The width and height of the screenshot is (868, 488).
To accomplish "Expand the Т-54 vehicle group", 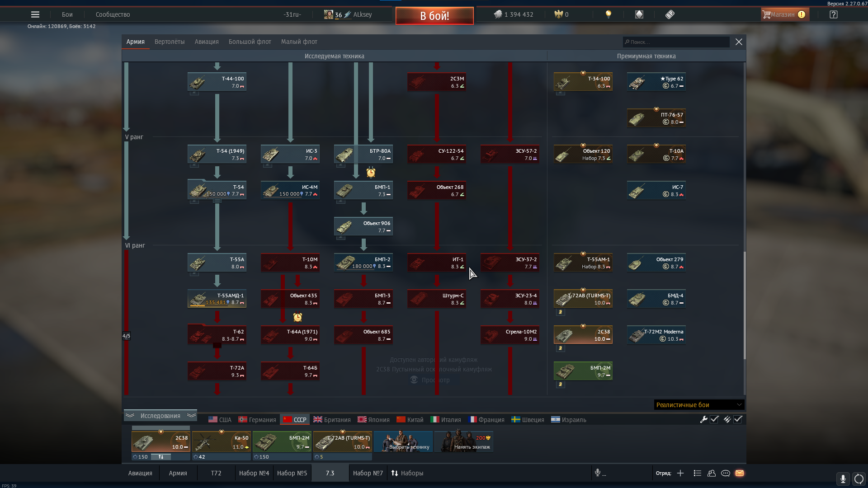I will [217, 201].
